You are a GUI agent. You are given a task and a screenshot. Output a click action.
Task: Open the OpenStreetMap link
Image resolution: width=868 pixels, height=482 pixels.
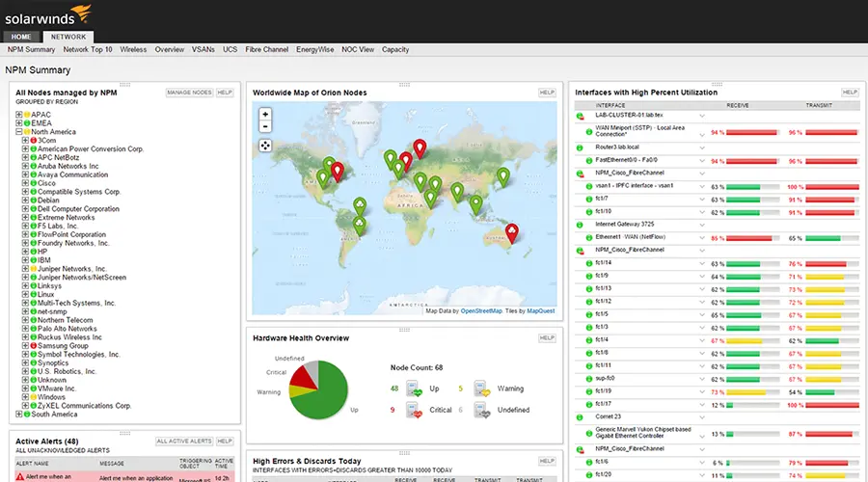tap(481, 311)
